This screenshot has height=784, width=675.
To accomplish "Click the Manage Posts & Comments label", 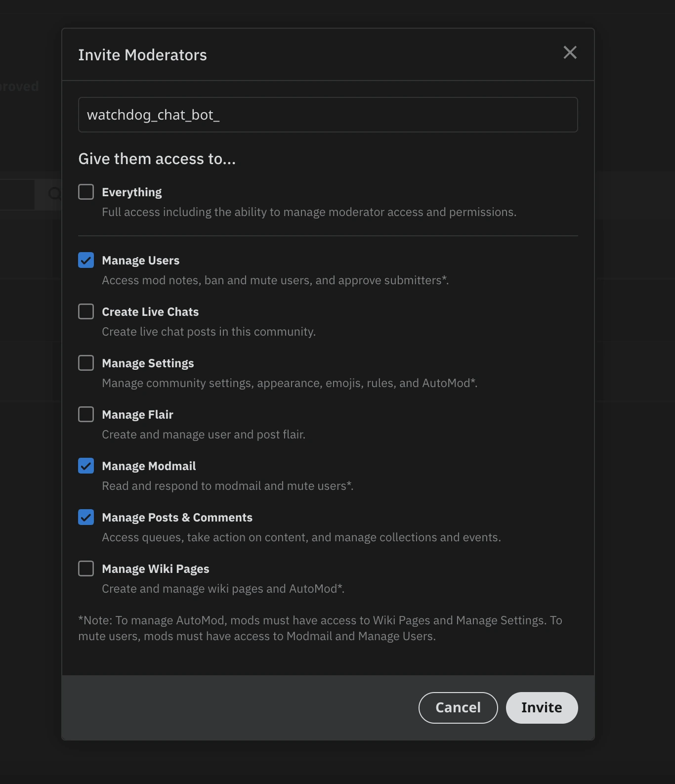I will 177,518.
